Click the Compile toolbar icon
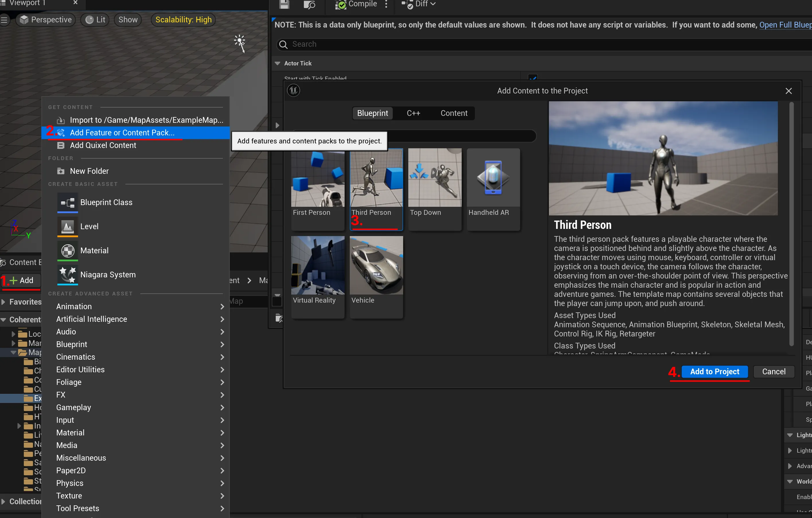The width and height of the screenshot is (812, 518). click(341, 4)
